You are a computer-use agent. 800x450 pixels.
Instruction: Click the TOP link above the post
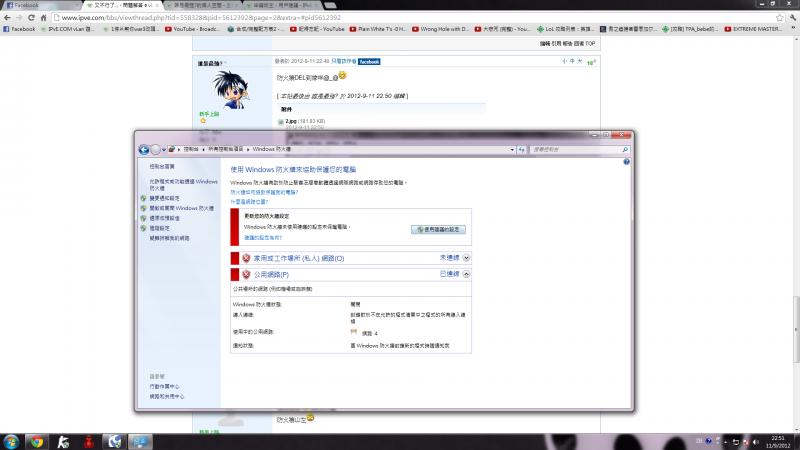click(x=590, y=44)
